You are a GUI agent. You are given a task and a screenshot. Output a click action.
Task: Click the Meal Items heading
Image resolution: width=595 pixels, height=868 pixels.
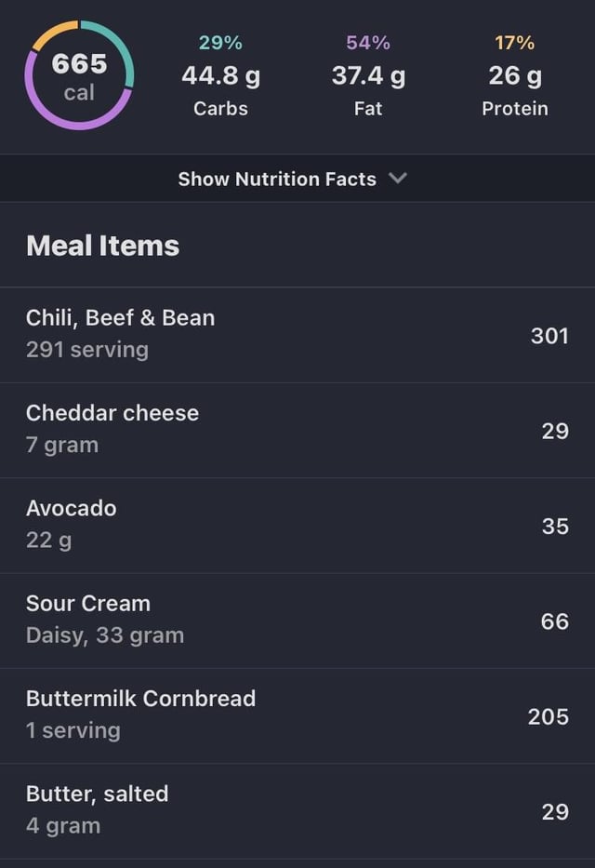pos(103,246)
